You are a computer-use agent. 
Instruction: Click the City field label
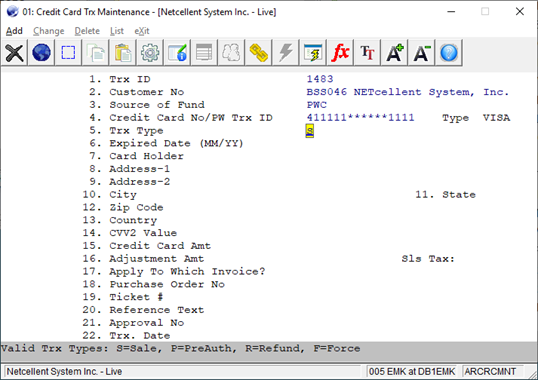point(123,195)
